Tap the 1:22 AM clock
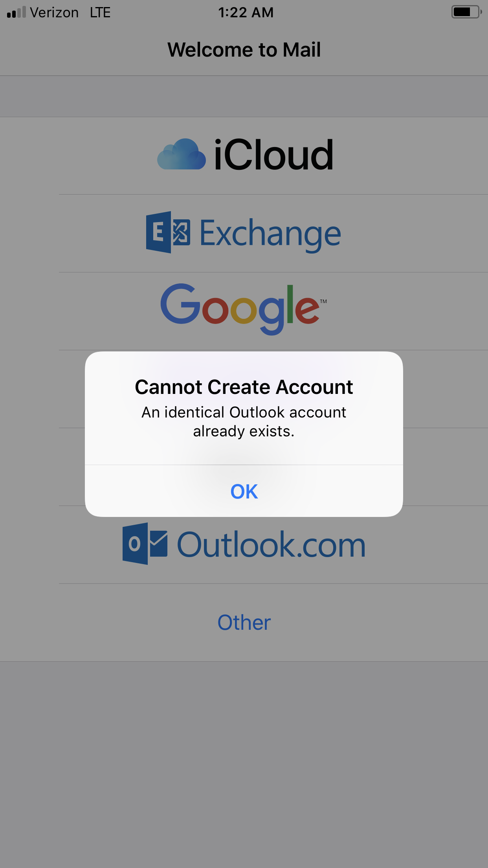 click(x=246, y=13)
